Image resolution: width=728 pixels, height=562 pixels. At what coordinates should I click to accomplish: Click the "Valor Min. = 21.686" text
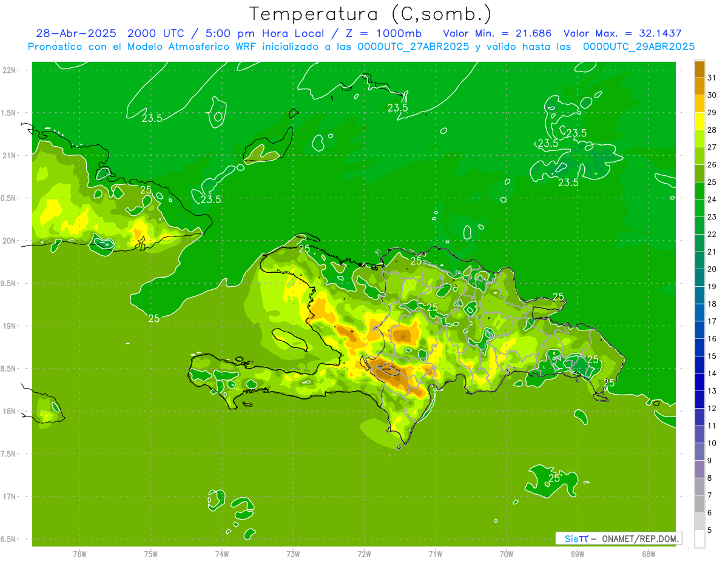pyautogui.click(x=498, y=33)
